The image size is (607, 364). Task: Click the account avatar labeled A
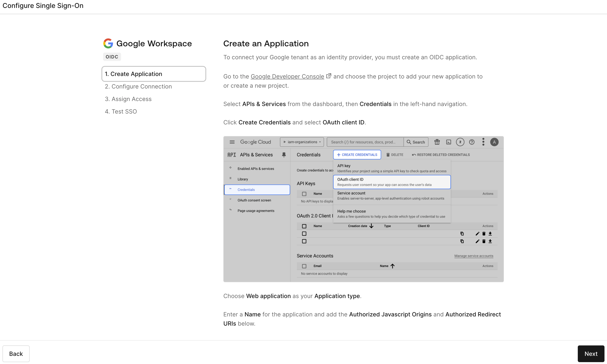(494, 142)
